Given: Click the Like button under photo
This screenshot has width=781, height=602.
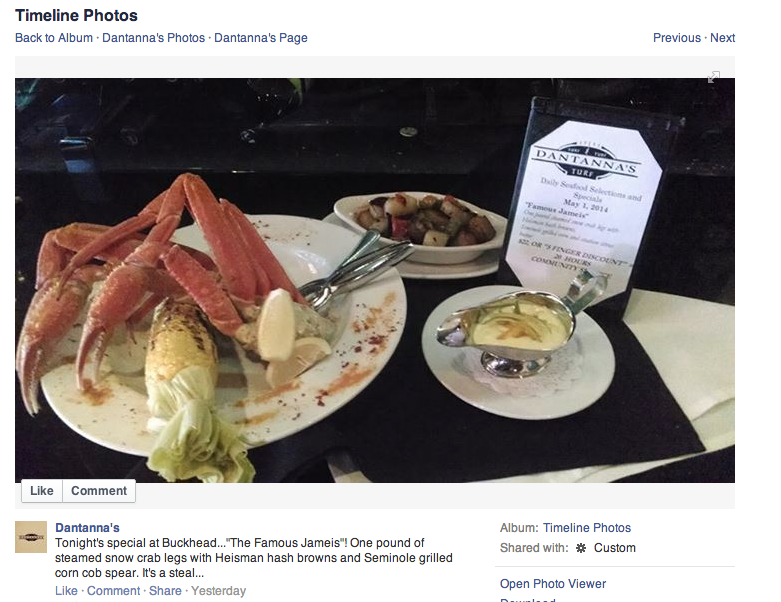Looking at the screenshot, I should click(x=42, y=490).
